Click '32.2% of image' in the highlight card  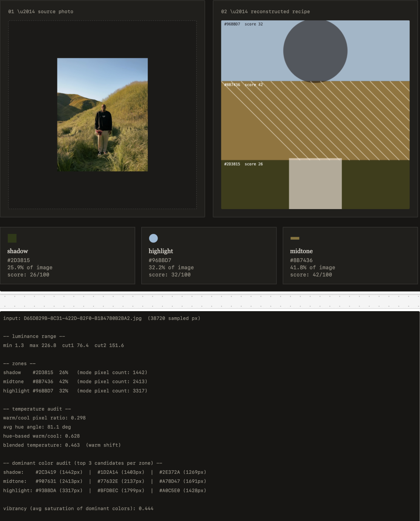(171, 267)
